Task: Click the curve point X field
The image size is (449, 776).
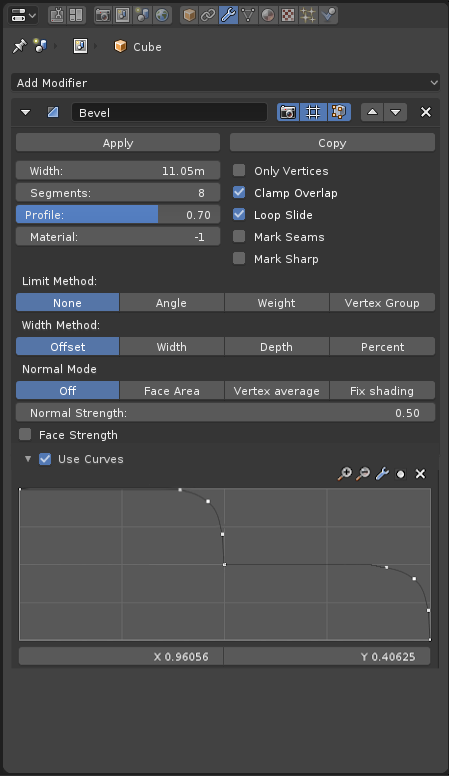Action: [x=121, y=656]
